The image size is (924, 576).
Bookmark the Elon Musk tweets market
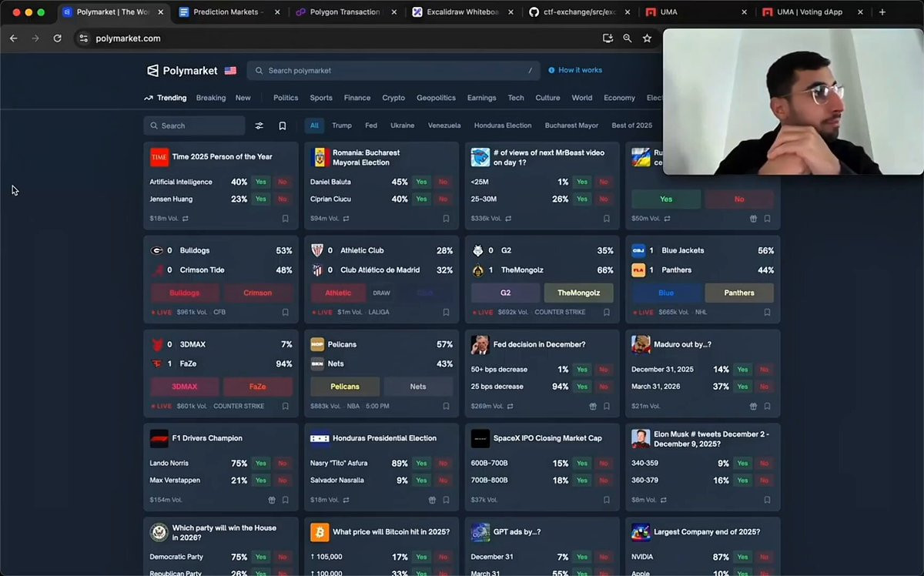point(767,500)
